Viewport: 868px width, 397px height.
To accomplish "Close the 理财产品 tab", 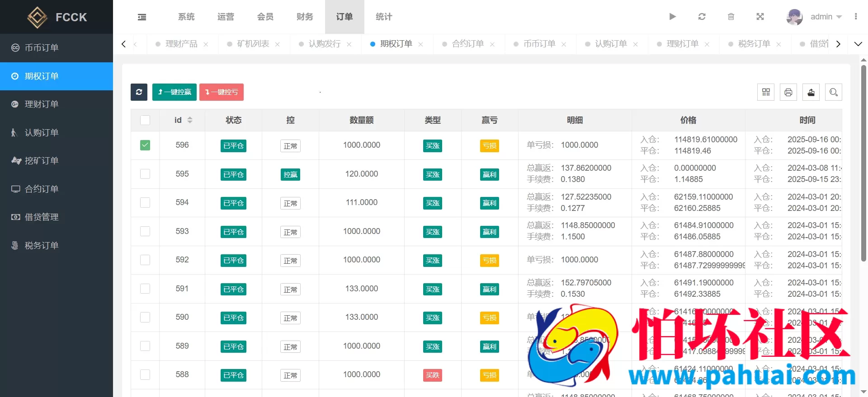I will click(x=206, y=44).
